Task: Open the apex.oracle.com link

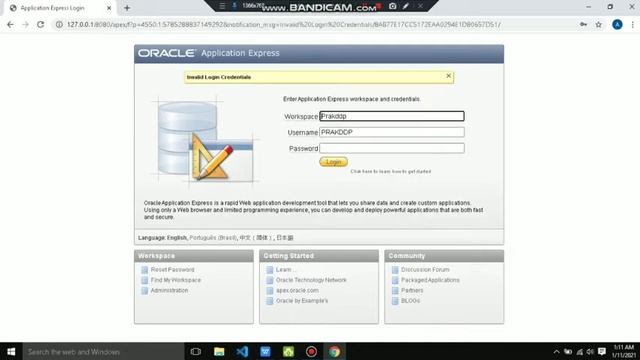Action: coord(297,290)
